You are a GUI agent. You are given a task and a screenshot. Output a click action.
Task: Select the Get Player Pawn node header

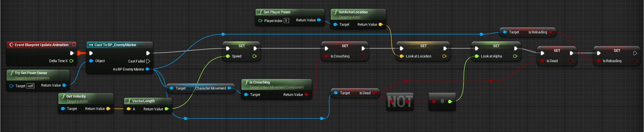pyautogui.click(x=290, y=12)
